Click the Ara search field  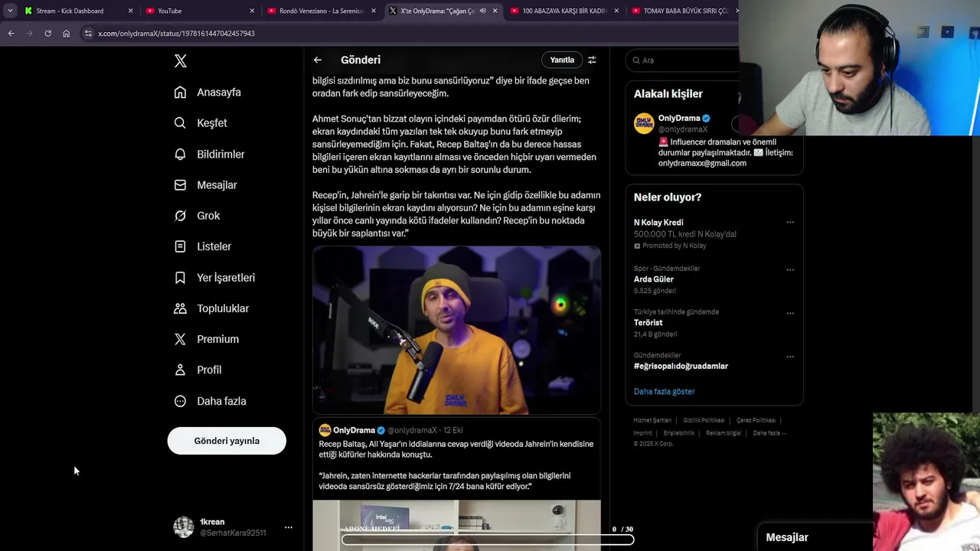683,60
